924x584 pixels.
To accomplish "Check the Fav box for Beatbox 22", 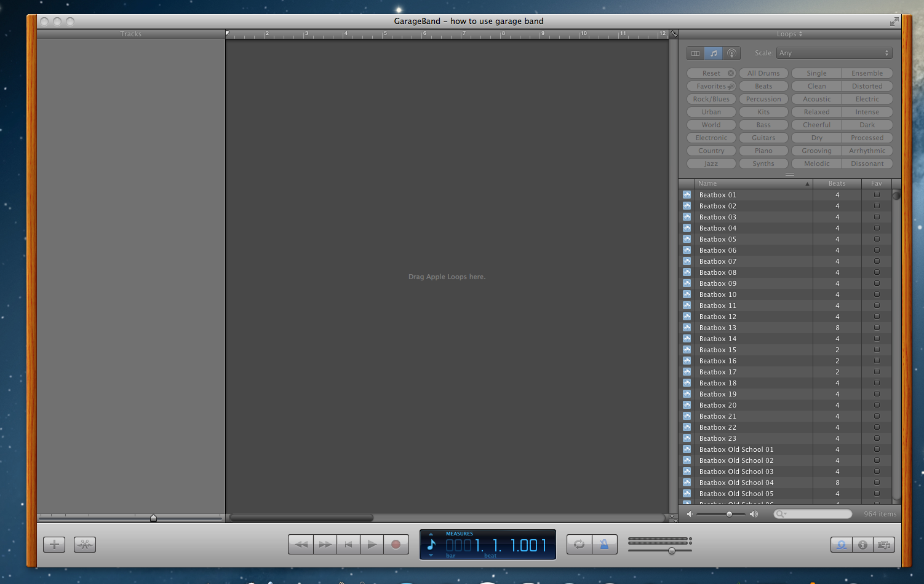I will point(877,427).
